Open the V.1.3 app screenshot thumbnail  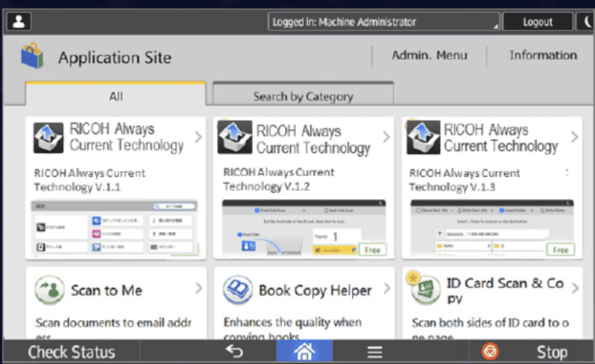coord(492,228)
